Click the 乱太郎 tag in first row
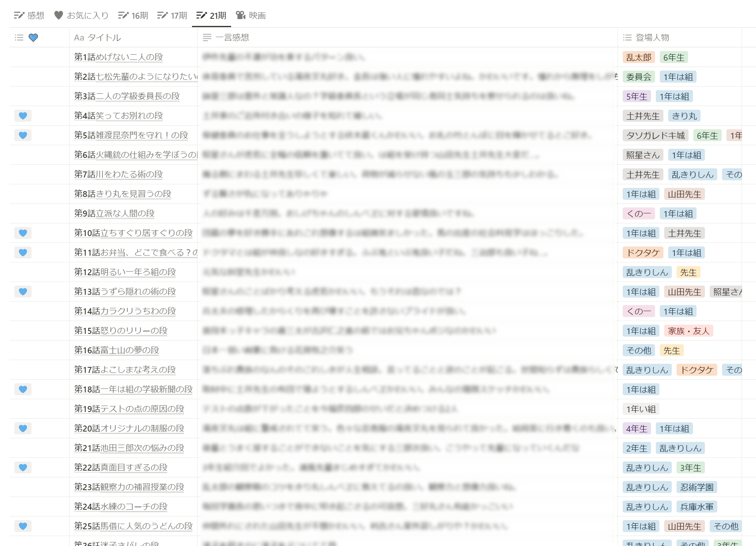 [x=639, y=57]
